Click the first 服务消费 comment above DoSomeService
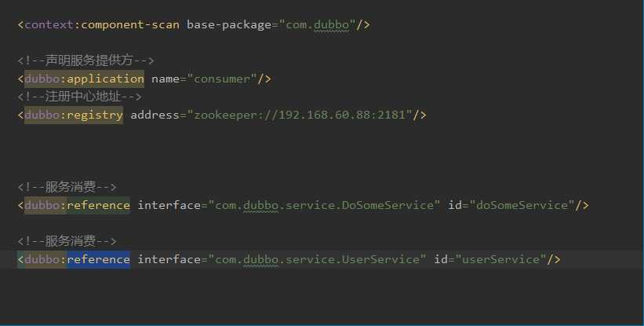This screenshot has width=644, height=326. tap(67, 187)
